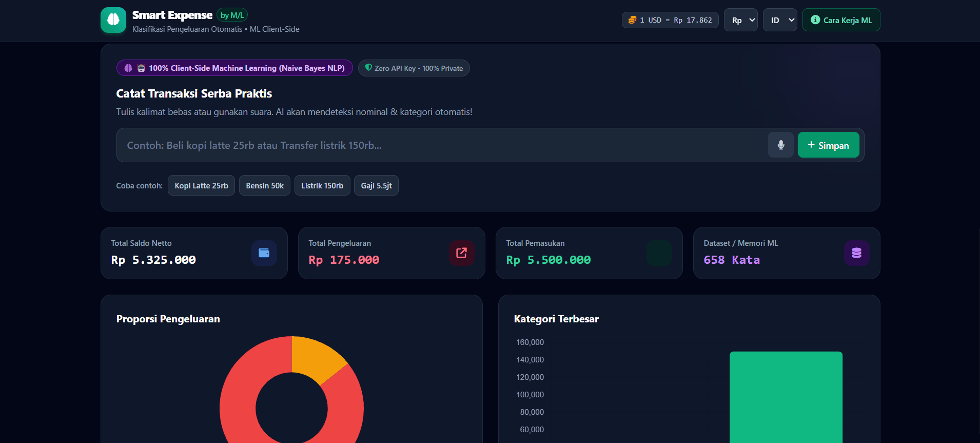Save the transaction with Simpan button

(x=829, y=145)
